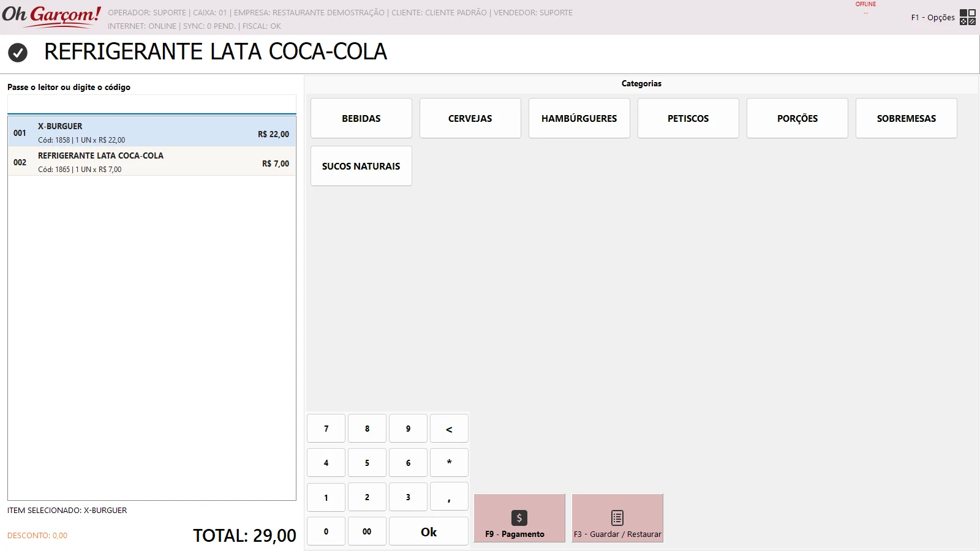980x551 pixels.
Task: Click the keypad backspace < key
Action: [x=449, y=429]
